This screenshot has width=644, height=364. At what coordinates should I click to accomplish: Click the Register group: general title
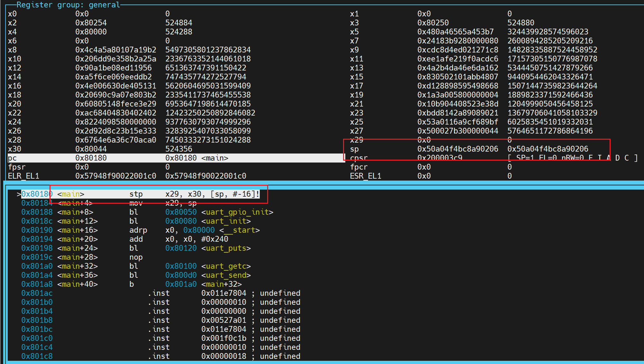68,5
